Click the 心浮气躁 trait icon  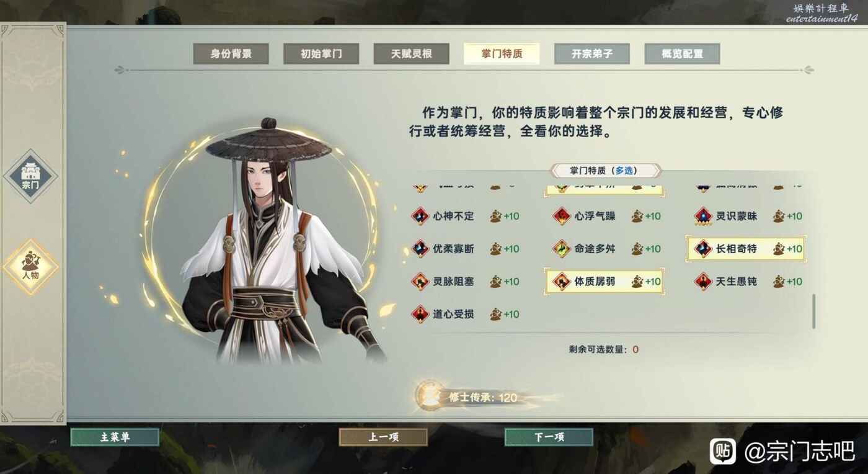point(562,216)
